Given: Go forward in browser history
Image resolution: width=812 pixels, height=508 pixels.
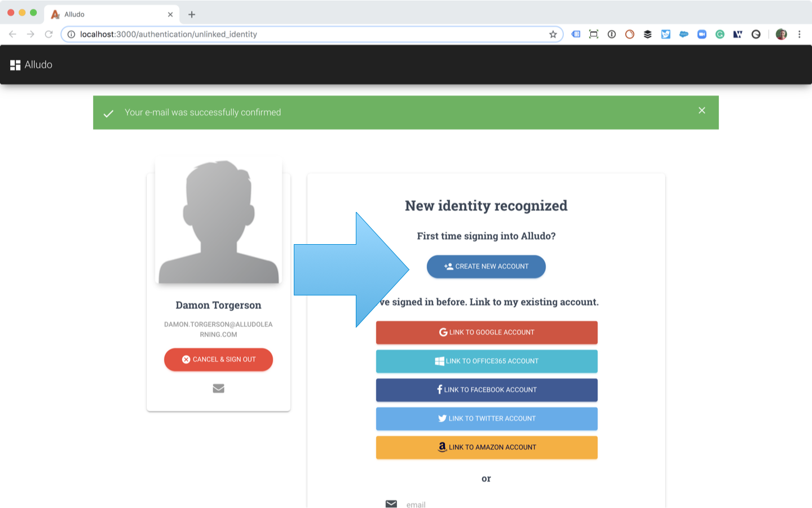Looking at the screenshot, I should click(30, 34).
